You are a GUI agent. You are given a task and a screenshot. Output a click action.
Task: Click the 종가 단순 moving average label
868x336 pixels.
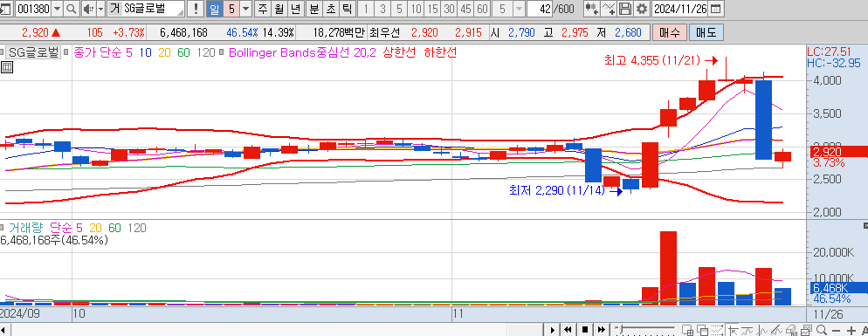(x=98, y=53)
